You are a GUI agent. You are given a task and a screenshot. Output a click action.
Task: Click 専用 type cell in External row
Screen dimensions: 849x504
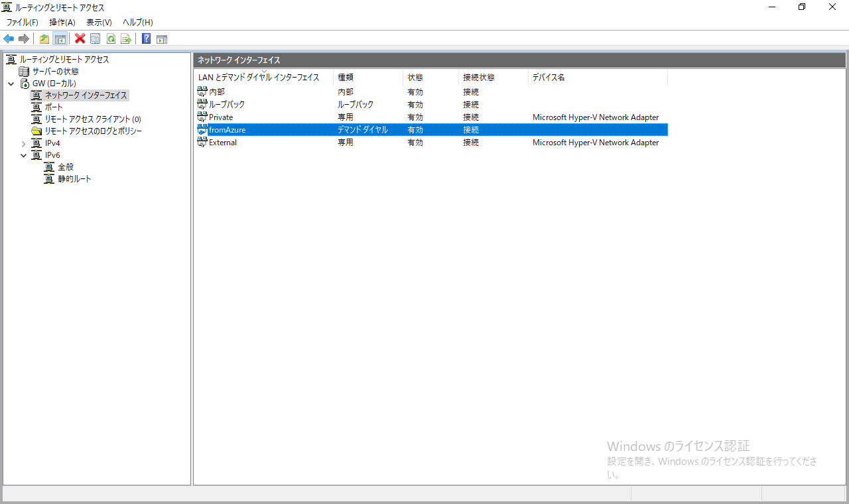(346, 142)
